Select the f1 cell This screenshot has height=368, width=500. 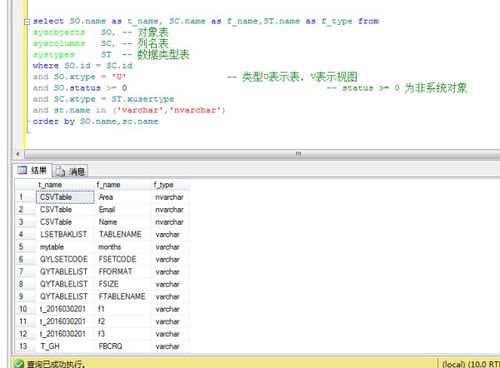pos(123,309)
